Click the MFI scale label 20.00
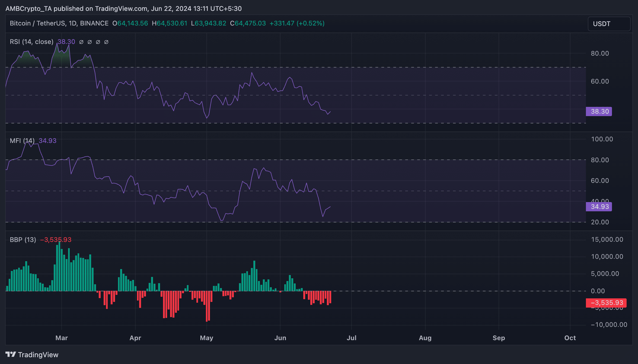This screenshot has width=638, height=364. point(600,222)
